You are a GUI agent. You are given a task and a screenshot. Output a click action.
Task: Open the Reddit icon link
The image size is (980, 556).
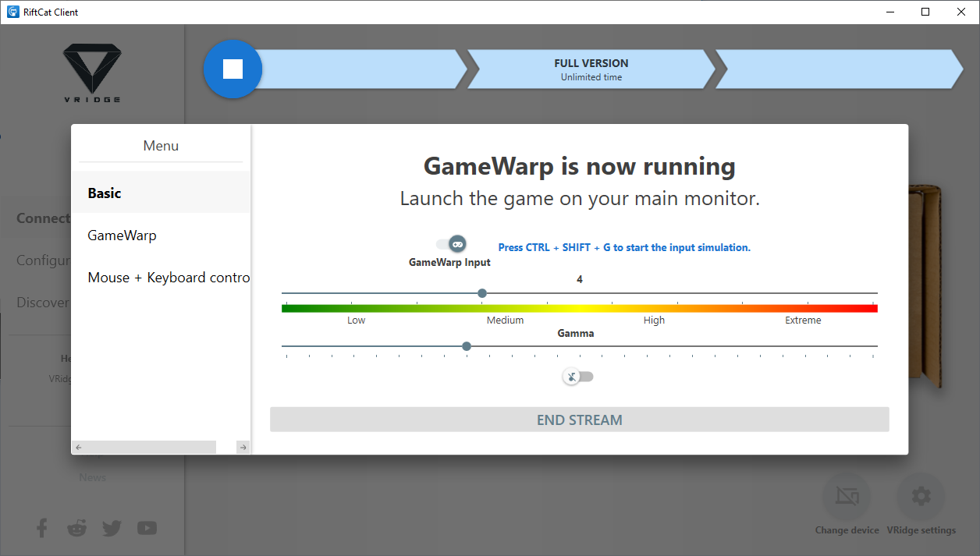(x=77, y=528)
